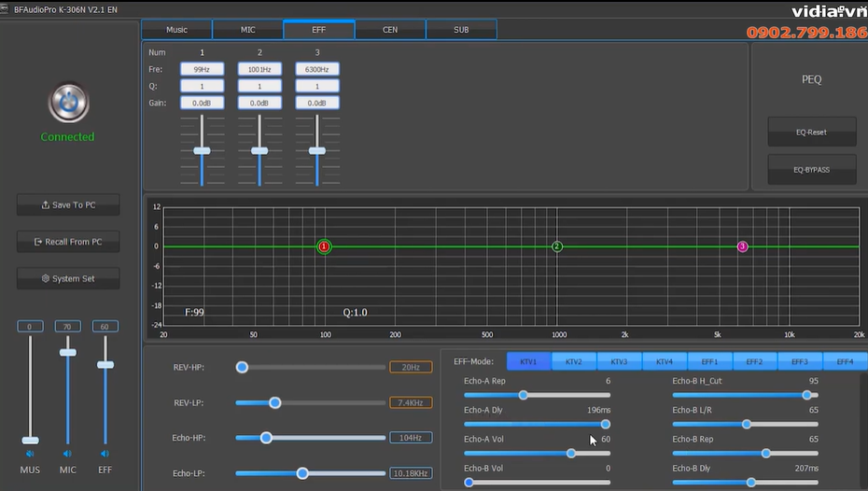Click band 2 Gain field
Viewport: 868px width, 491px height.
[259, 103]
